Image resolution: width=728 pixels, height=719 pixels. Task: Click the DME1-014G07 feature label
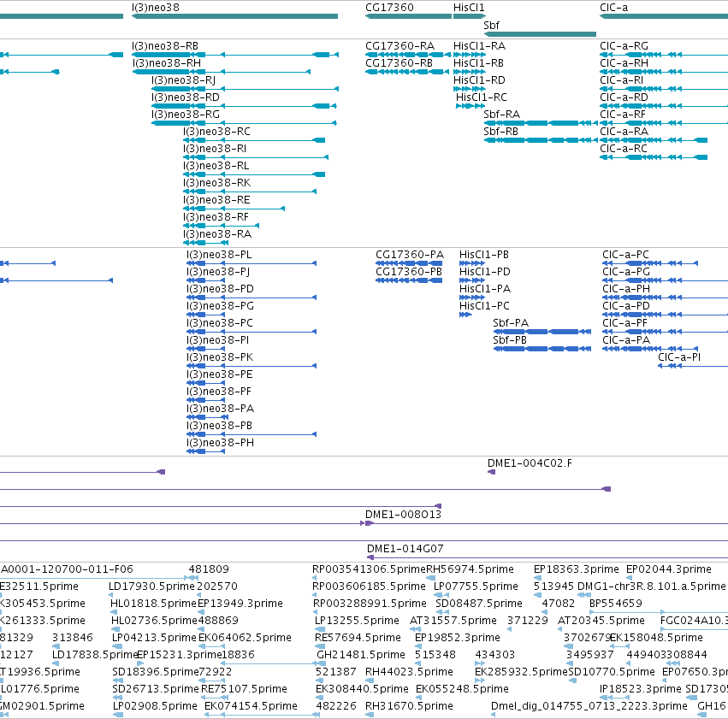tap(405, 549)
